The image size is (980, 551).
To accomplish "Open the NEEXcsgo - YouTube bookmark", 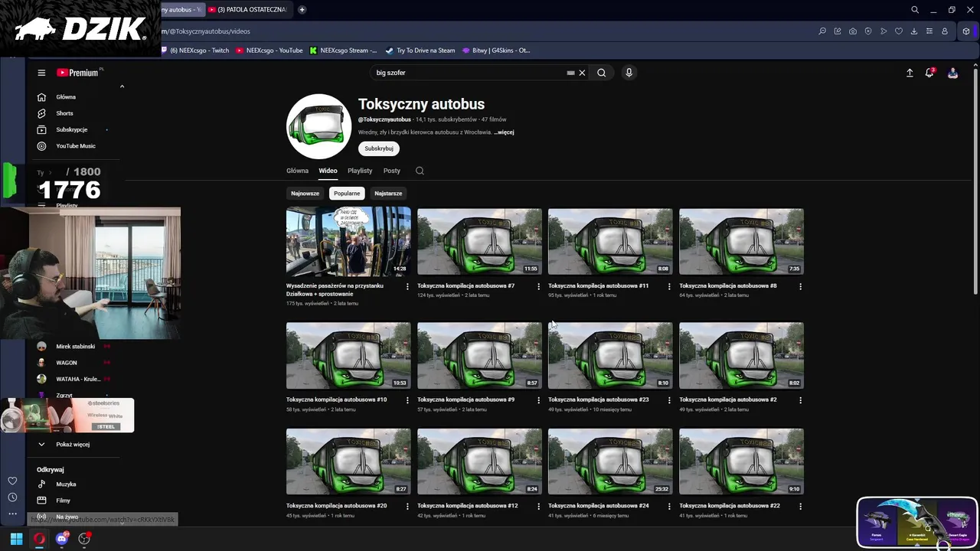I will pyautogui.click(x=269, y=51).
